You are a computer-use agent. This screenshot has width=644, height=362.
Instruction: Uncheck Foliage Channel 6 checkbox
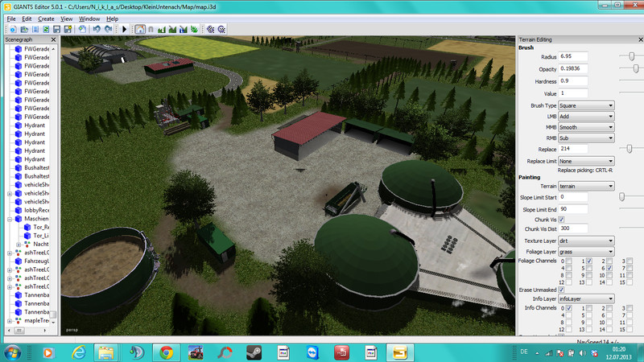[609, 268]
